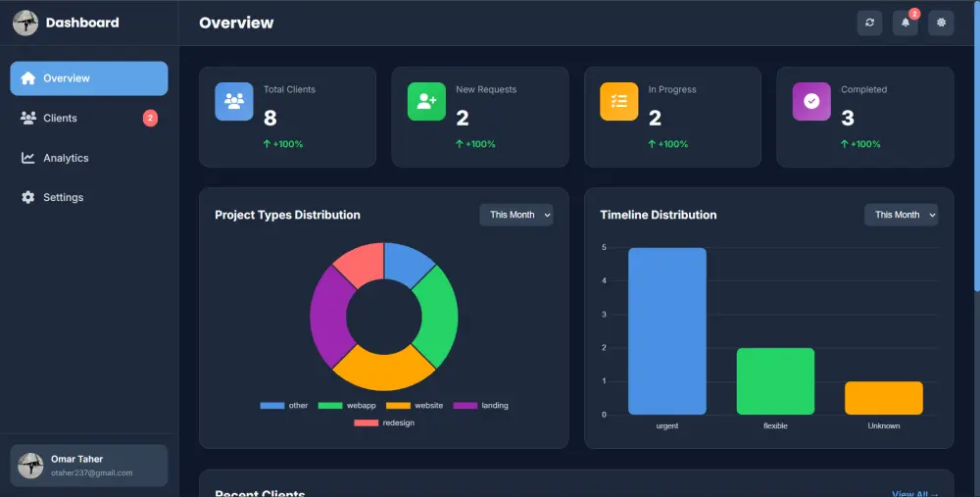Open Timeline Distribution This Month dropdown

click(901, 215)
